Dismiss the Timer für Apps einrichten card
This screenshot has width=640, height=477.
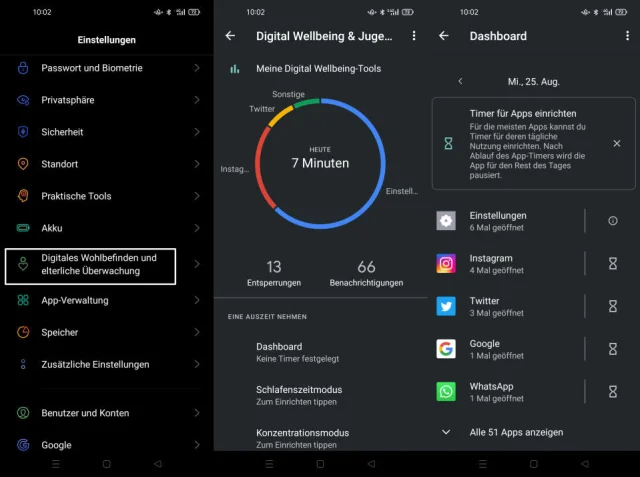pos(617,143)
